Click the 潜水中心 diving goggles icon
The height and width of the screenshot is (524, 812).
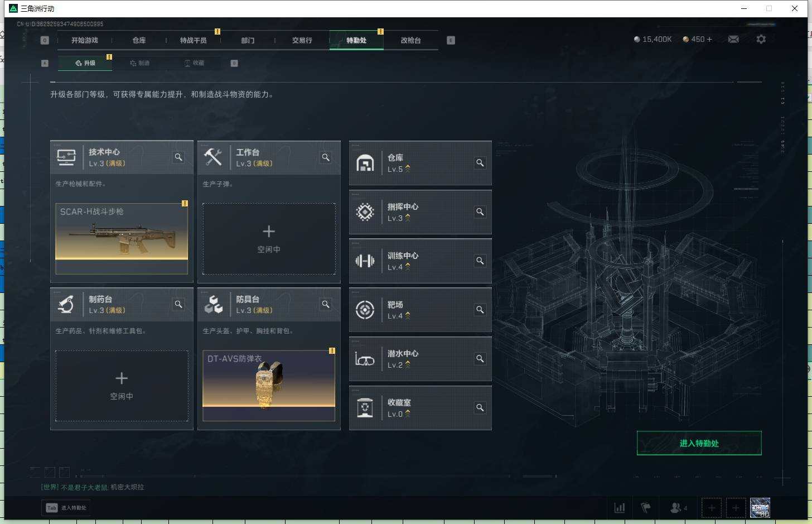tap(365, 359)
